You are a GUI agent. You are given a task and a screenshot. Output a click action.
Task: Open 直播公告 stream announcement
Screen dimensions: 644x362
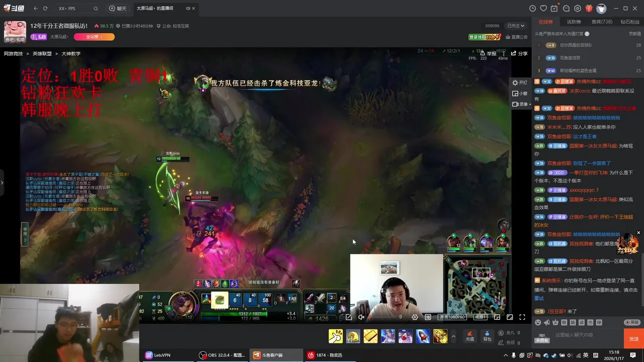pyautogui.click(x=516, y=37)
